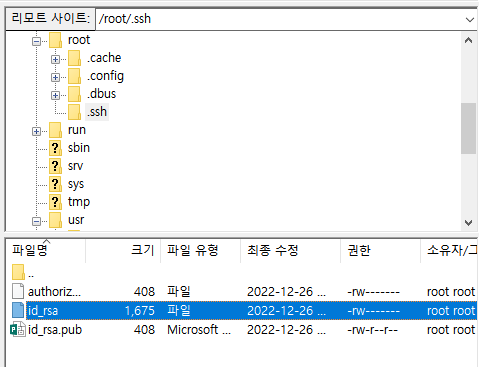Click the Microsoft ... file type cell

coord(199,330)
